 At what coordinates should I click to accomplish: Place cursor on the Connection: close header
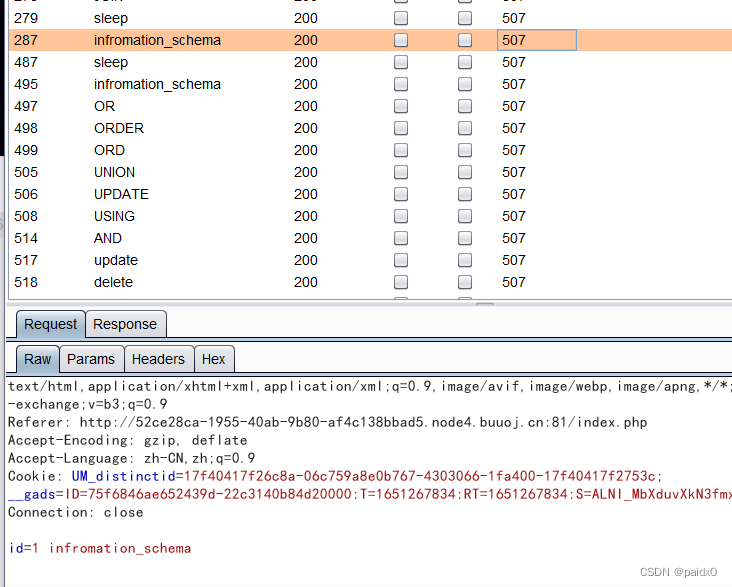76,512
